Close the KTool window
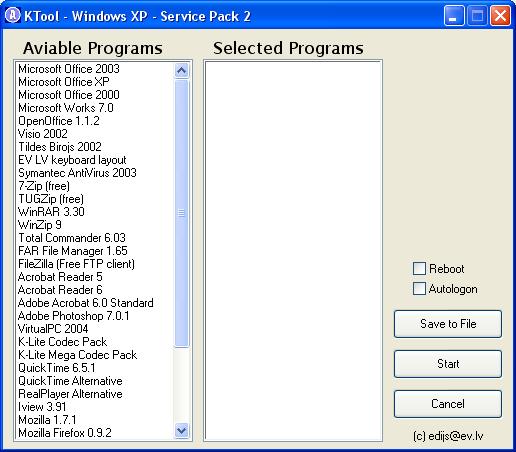 [500, 15]
